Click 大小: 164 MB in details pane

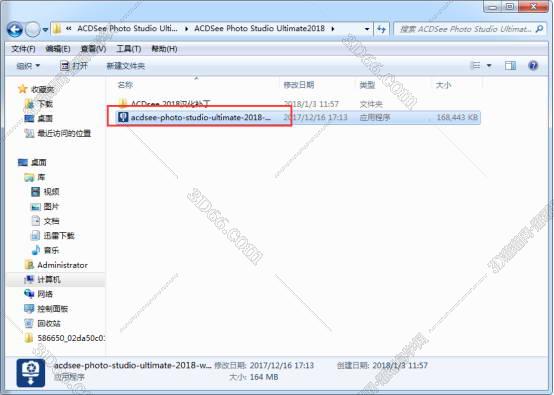[254, 377]
